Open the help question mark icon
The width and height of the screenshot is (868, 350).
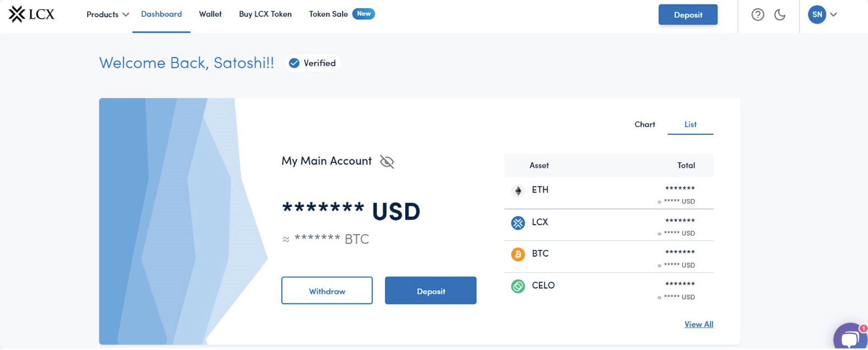coord(758,15)
